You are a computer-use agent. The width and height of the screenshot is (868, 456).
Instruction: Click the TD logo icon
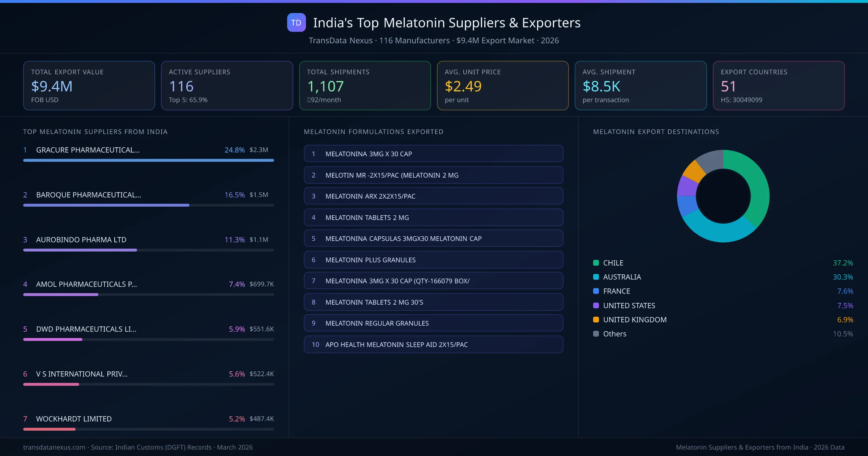pyautogui.click(x=296, y=22)
